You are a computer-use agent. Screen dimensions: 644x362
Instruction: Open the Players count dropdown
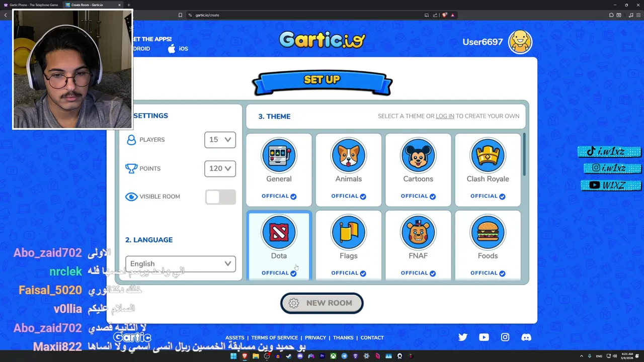pyautogui.click(x=220, y=140)
